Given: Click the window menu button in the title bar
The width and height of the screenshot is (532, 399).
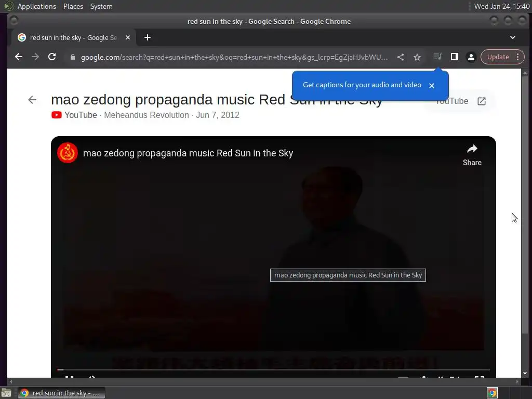Looking at the screenshot, I should [14, 21].
